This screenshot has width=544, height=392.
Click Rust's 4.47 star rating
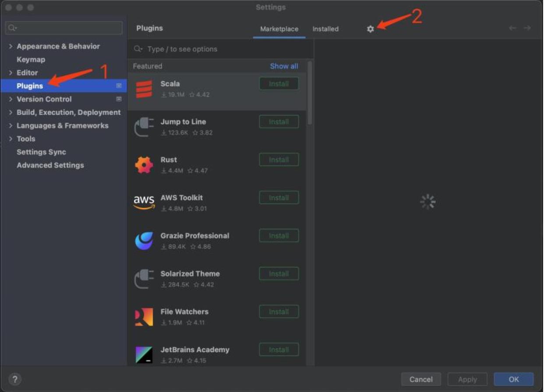coord(198,171)
